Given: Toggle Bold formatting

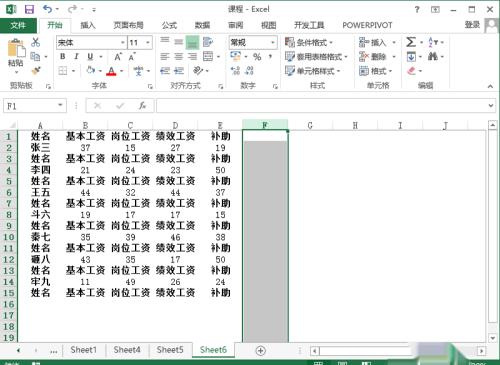Looking at the screenshot, I should click(63, 57).
